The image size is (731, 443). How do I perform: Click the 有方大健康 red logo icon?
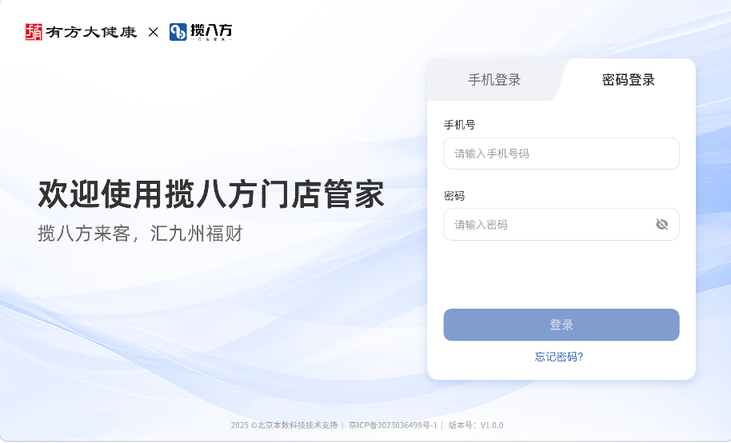coord(34,32)
